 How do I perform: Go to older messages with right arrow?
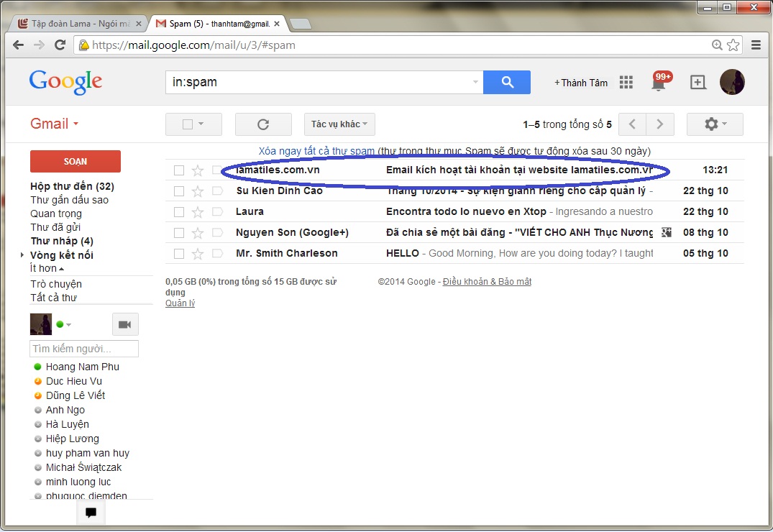point(659,124)
